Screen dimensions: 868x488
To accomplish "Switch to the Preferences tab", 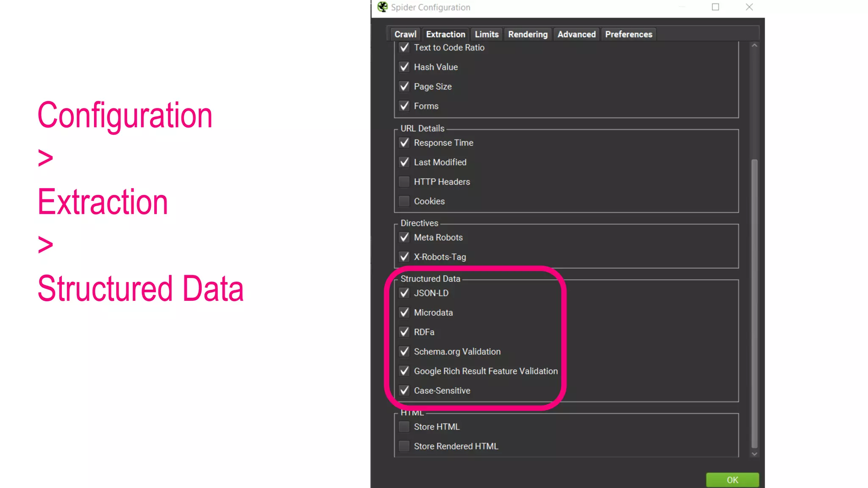I will [629, 34].
